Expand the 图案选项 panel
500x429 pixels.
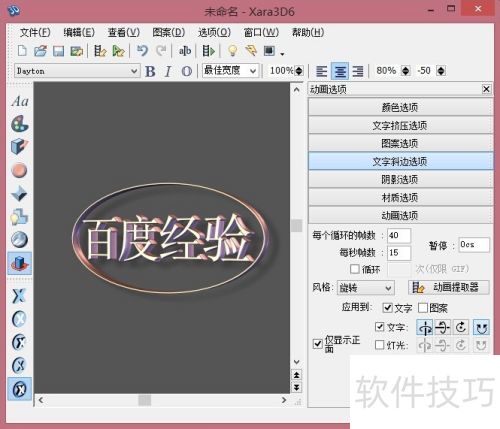(400, 143)
